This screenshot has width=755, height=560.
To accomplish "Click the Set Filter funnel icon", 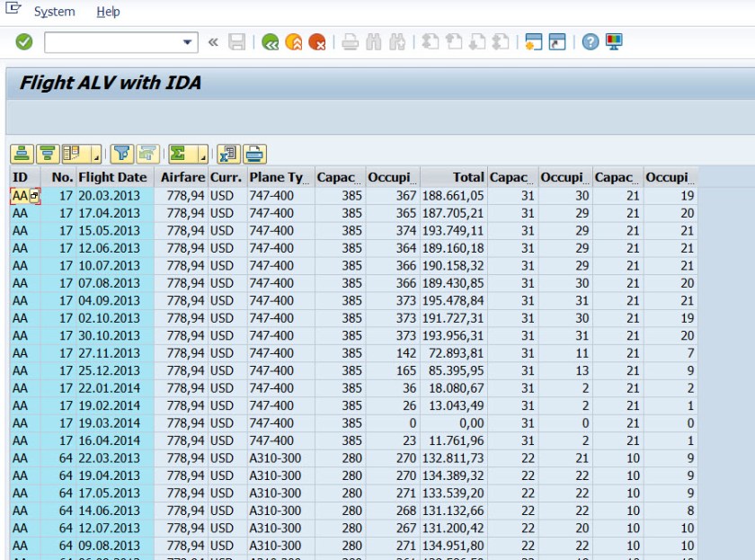I will click(122, 154).
